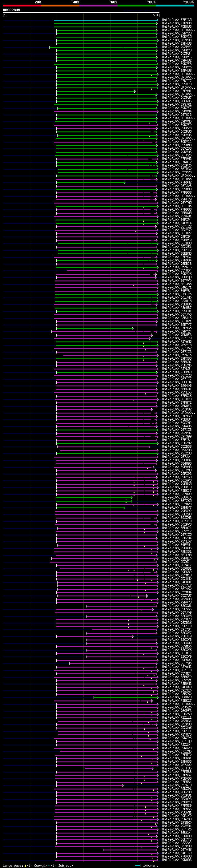Screen dimensions: 197x868
Task: Select hit label UniRef100_B9MVM4
Action: (x=177, y=111)
